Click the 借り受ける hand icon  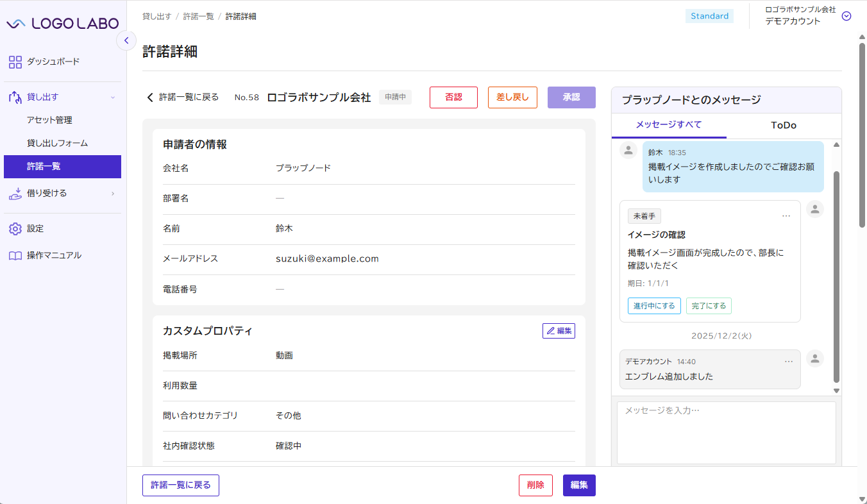tap(15, 193)
